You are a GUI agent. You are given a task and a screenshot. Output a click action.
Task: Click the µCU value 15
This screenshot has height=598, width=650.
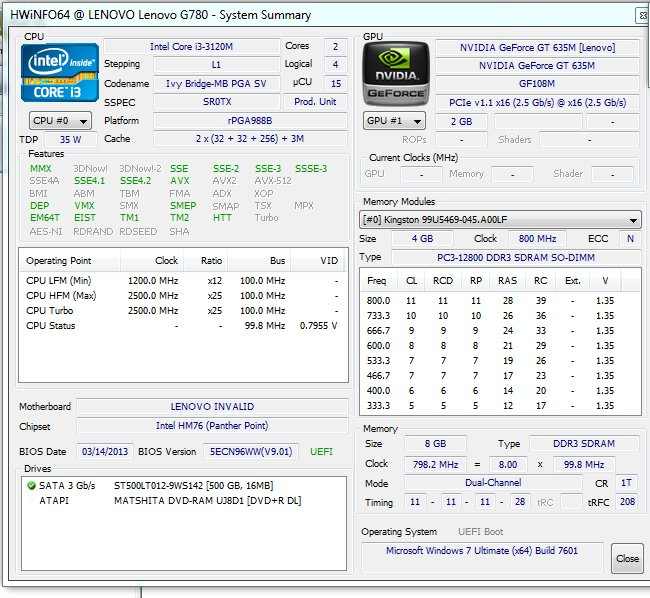click(x=335, y=84)
